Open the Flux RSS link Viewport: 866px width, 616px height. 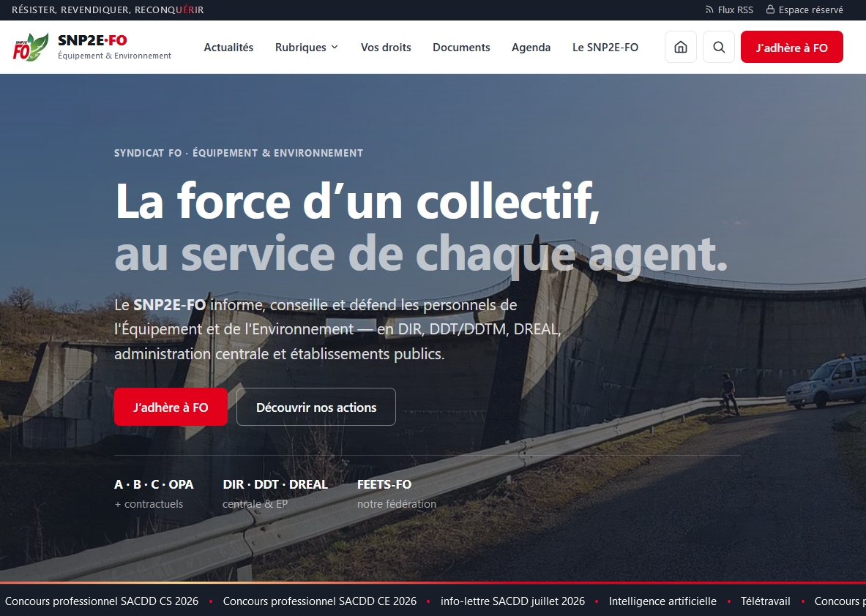pyautogui.click(x=729, y=10)
